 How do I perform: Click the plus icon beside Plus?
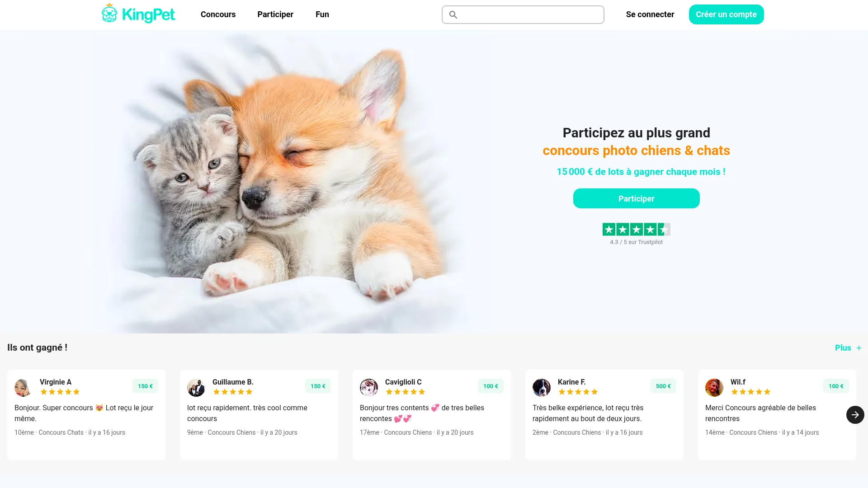coord(859,348)
